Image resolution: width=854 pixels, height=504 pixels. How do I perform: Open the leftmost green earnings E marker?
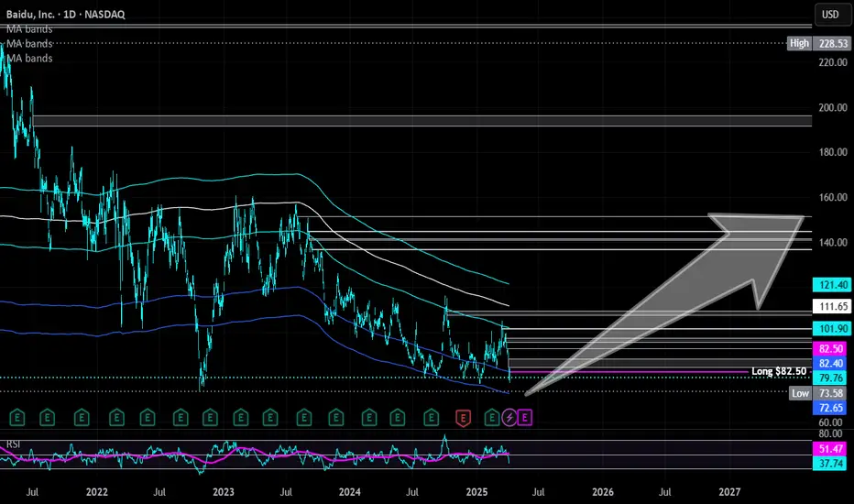coord(16,418)
